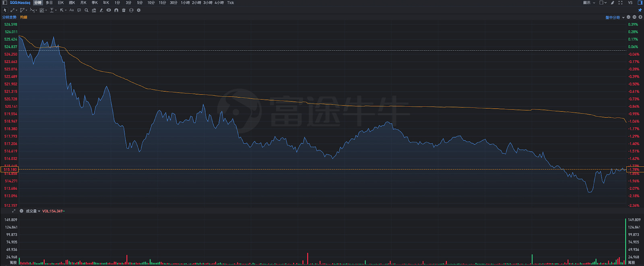644x266 pixels.
Task: Click the VOL:154.349 value
Action: 53,211
